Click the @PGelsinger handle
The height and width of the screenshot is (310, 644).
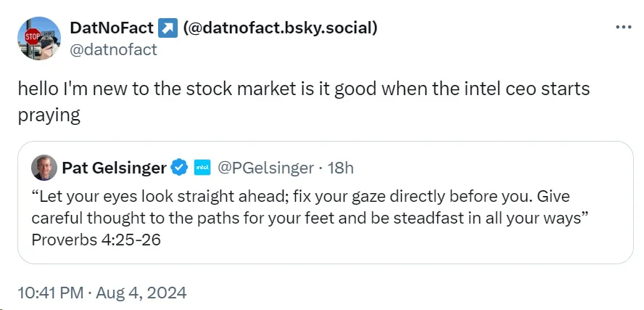[x=265, y=168]
